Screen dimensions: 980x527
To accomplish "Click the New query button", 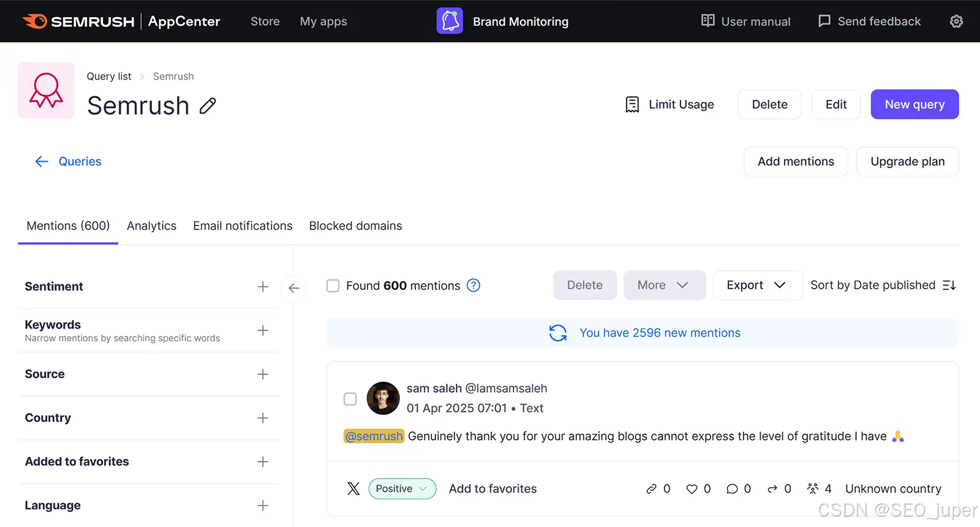I will [914, 105].
